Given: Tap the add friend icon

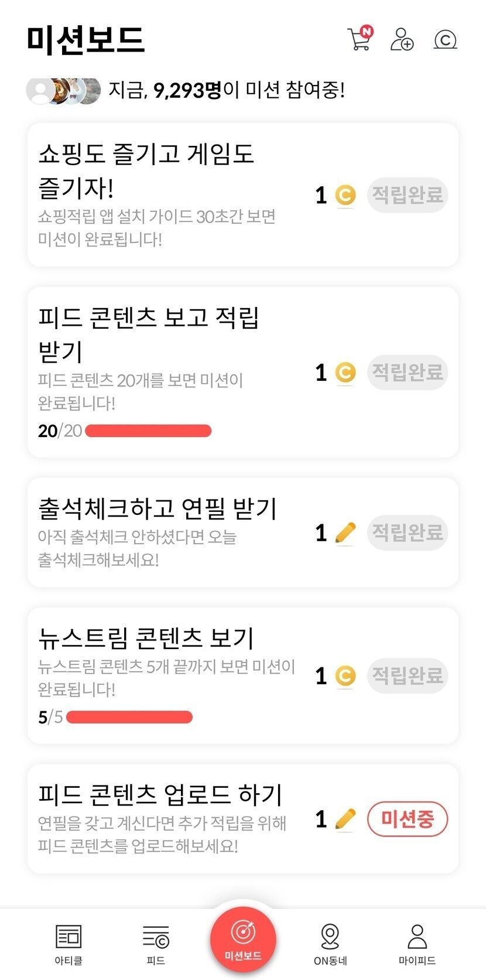Looking at the screenshot, I should [x=402, y=39].
